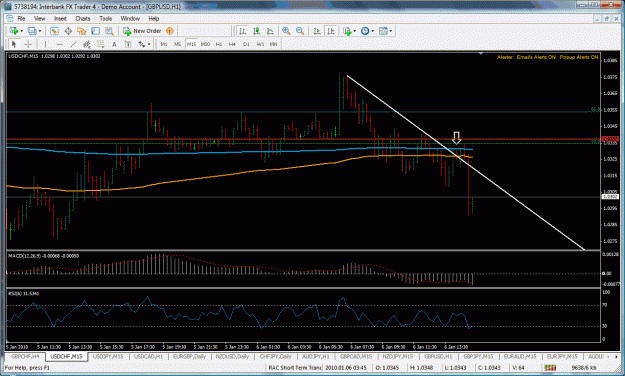
Task: Select the Crosshair tool
Action: point(28,44)
